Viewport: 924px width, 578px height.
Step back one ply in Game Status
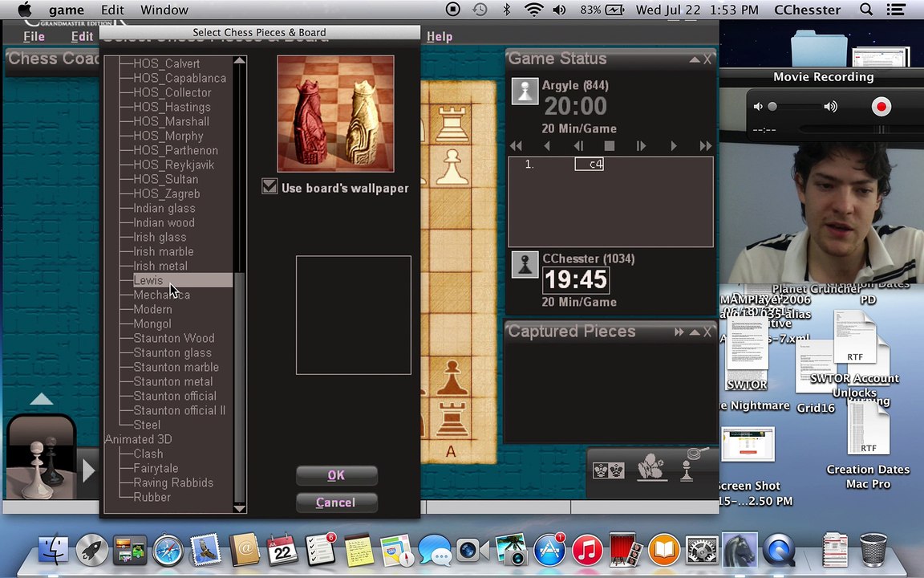point(578,145)
